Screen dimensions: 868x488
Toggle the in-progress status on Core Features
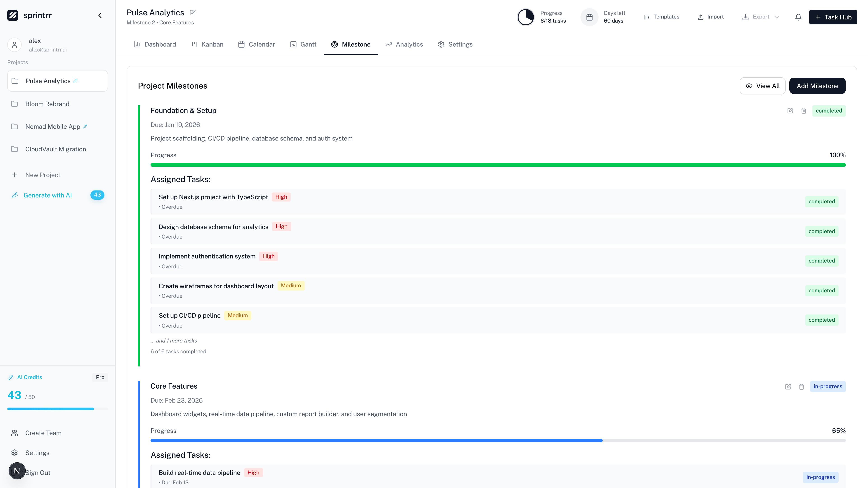coord(828,386)
